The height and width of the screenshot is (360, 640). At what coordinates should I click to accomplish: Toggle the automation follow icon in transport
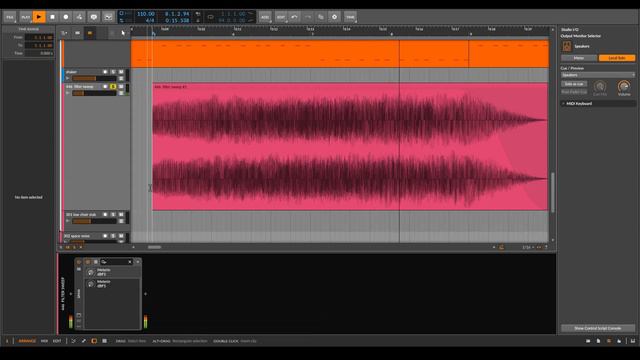point(108,17)
